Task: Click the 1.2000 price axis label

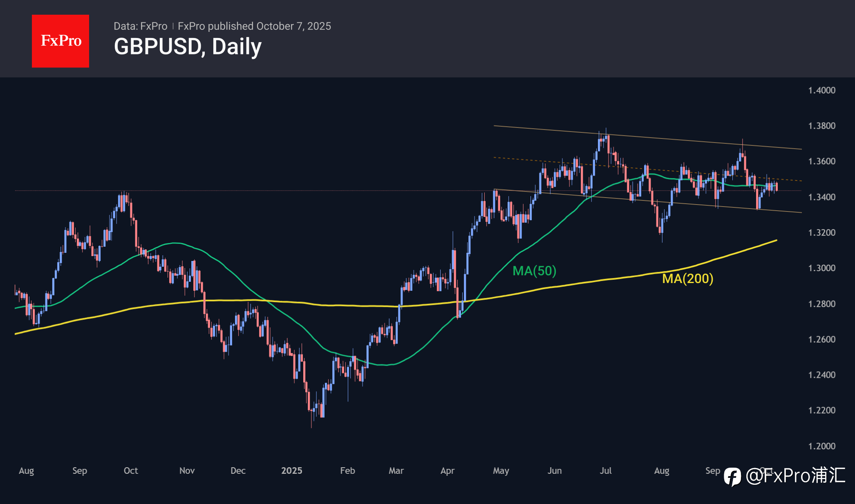Action: pyautogui.click(x=821, y=446)
